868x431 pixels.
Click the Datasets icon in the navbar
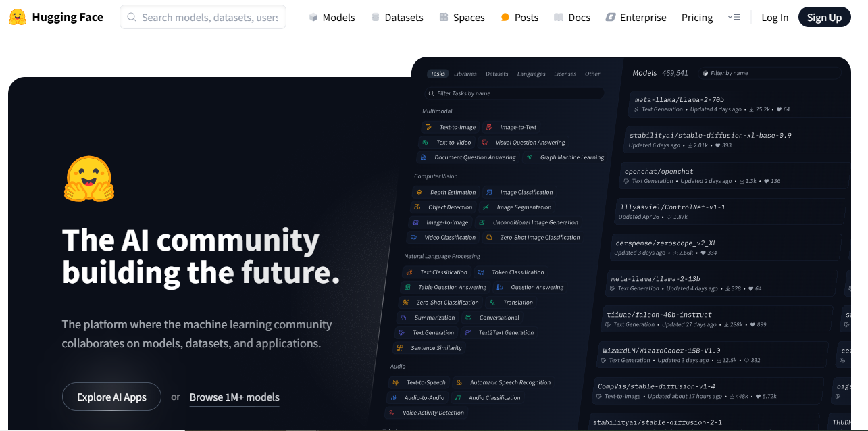tap(376, 18)
